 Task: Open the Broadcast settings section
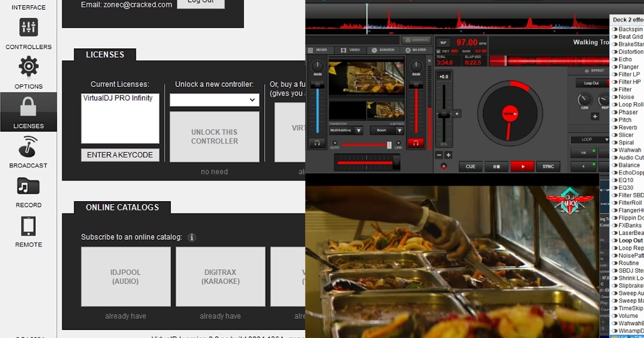coord(28,152)
